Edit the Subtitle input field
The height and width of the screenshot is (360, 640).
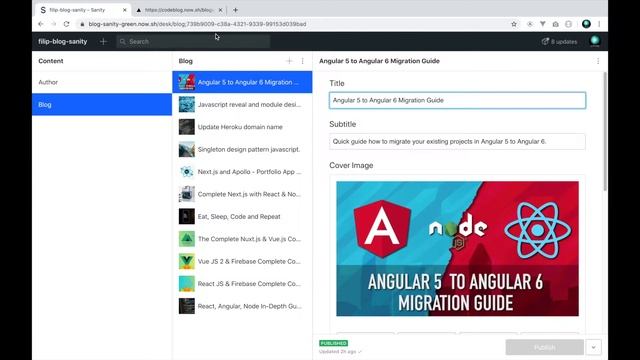(457, 142)
